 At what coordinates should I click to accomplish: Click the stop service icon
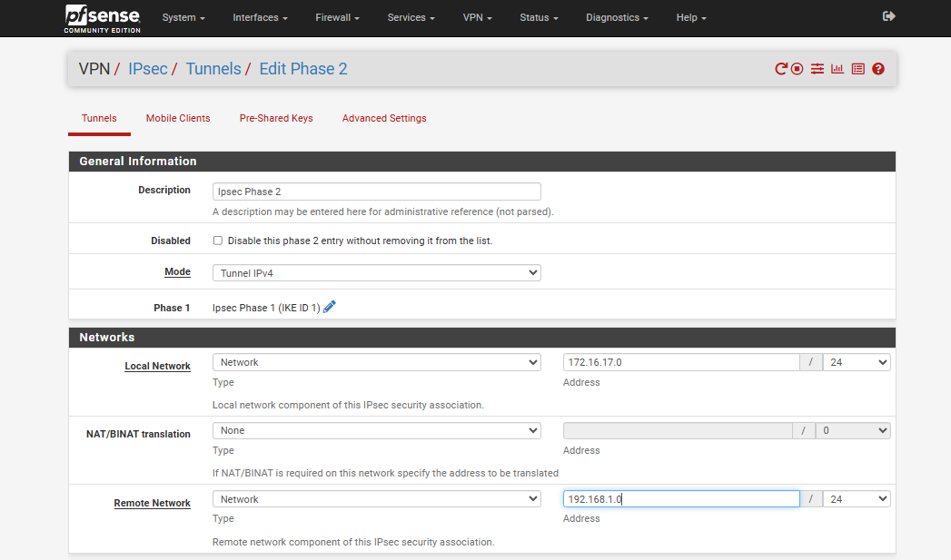[x=797, y=69]
